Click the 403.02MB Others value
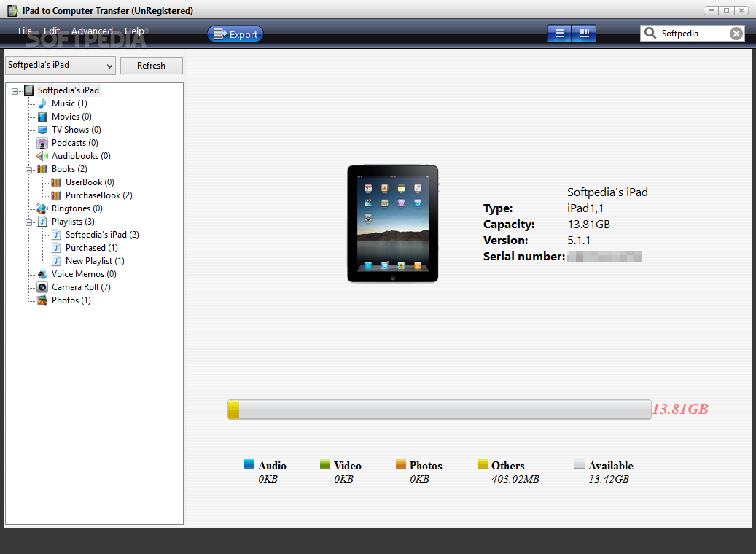 [x=515, y=479]
